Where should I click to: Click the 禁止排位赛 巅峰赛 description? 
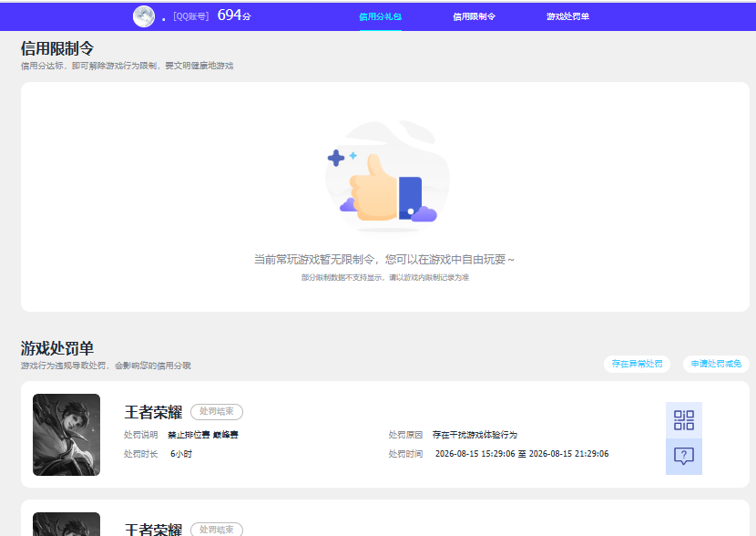click(203, 435)
